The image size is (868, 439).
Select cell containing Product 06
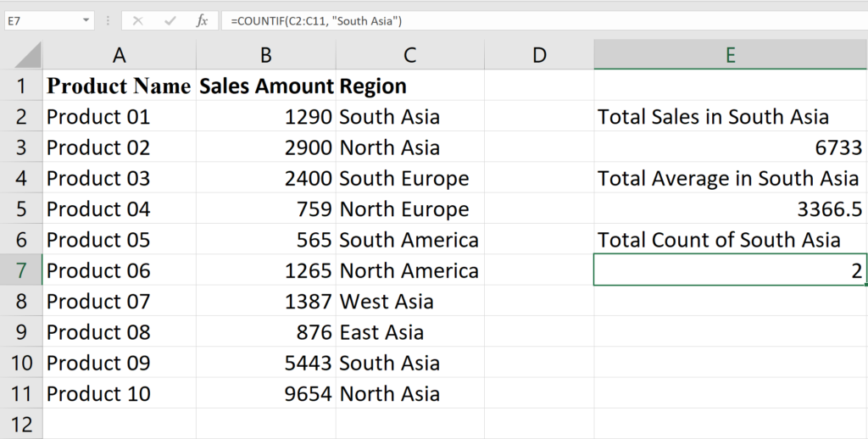(x=119, y=270)
